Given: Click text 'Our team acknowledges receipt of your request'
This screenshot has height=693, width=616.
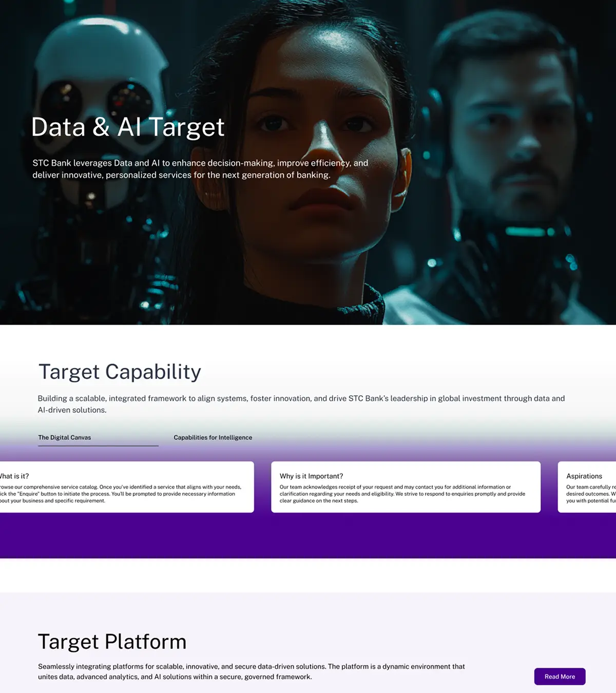Looking at the screenshot, I should [x=402, y=494].
